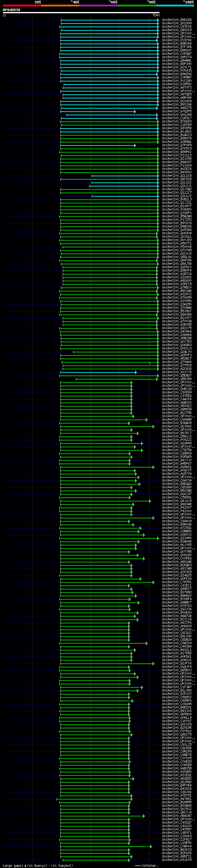197x868 pixels.
Task: Click label UniRef100_Q8DLU1
Action: point(177,257)
